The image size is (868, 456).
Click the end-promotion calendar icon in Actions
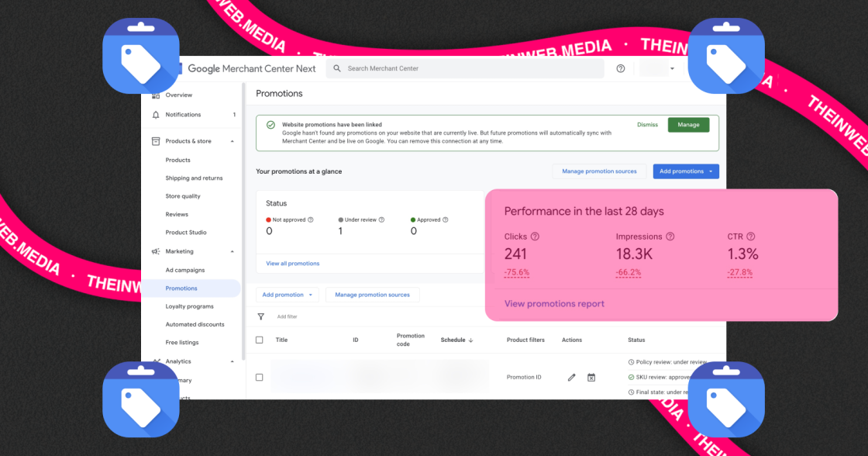coord(591,377)
